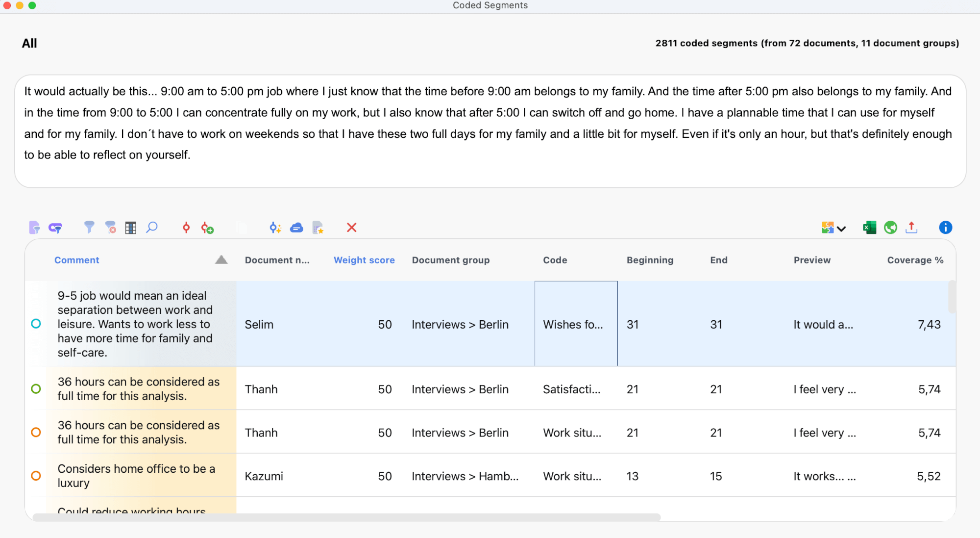Image resolution: width=980 pixels, height=538 pixels.
Task: Click the Beginning value 13 in Kazumi row
Action: tap(632, 476)
